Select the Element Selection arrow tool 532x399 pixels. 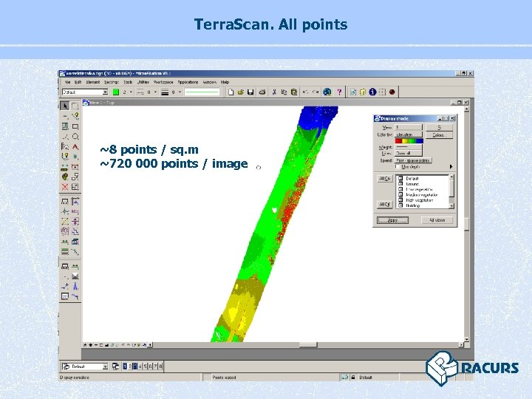coord(65,106)
